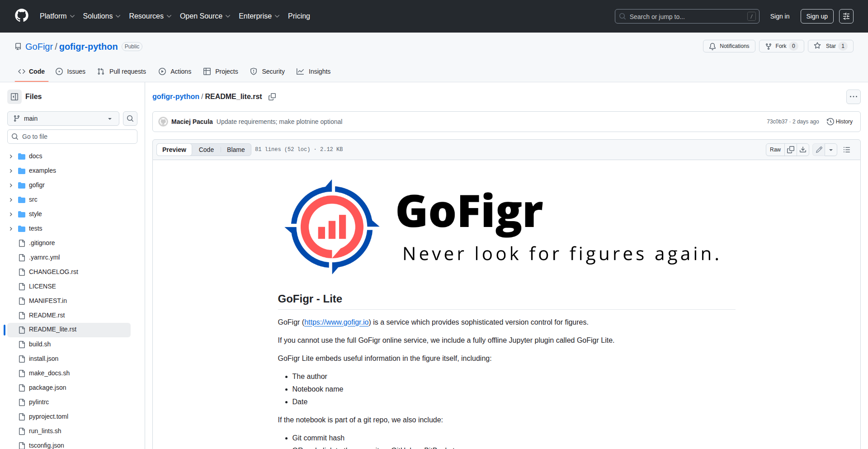Expand the Open Source menu
Screen dimensions: 868x449
tap(205, 16)
